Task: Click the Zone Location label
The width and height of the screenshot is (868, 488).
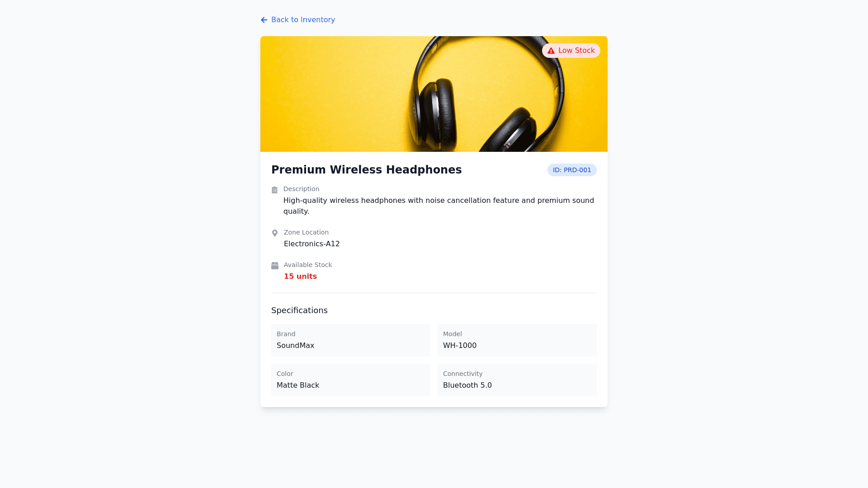Action: click(306, 232)
